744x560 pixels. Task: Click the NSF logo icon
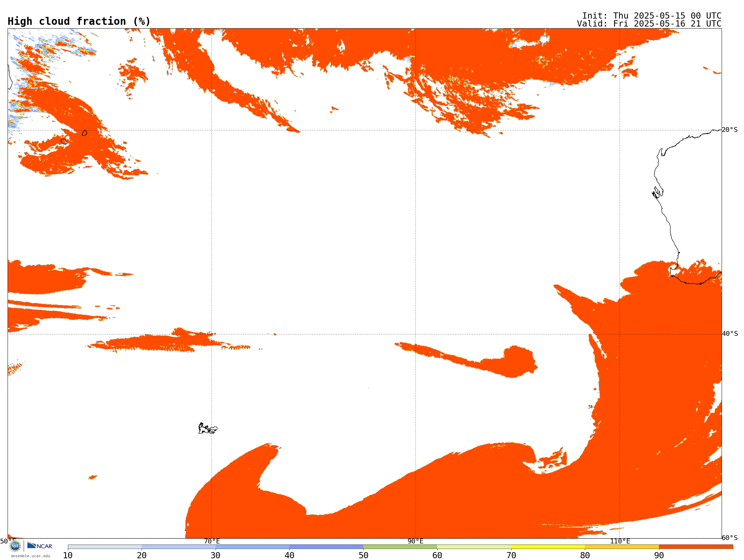(x=15, y=546)
